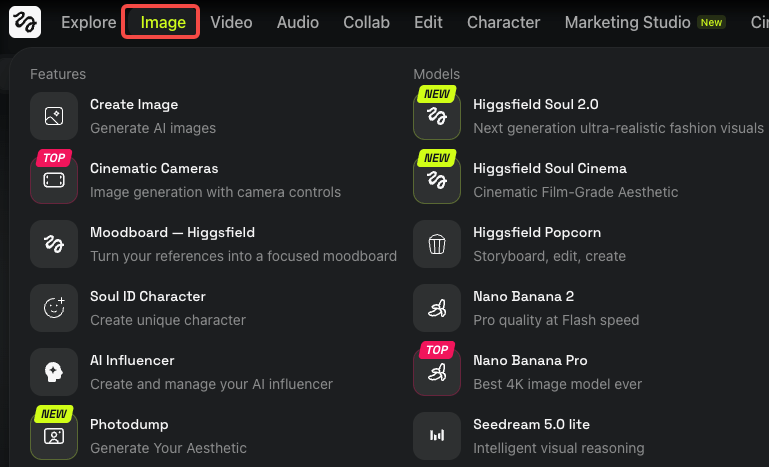
Task: Click the Higgsfield logo icon
Action: pos(24,22)
